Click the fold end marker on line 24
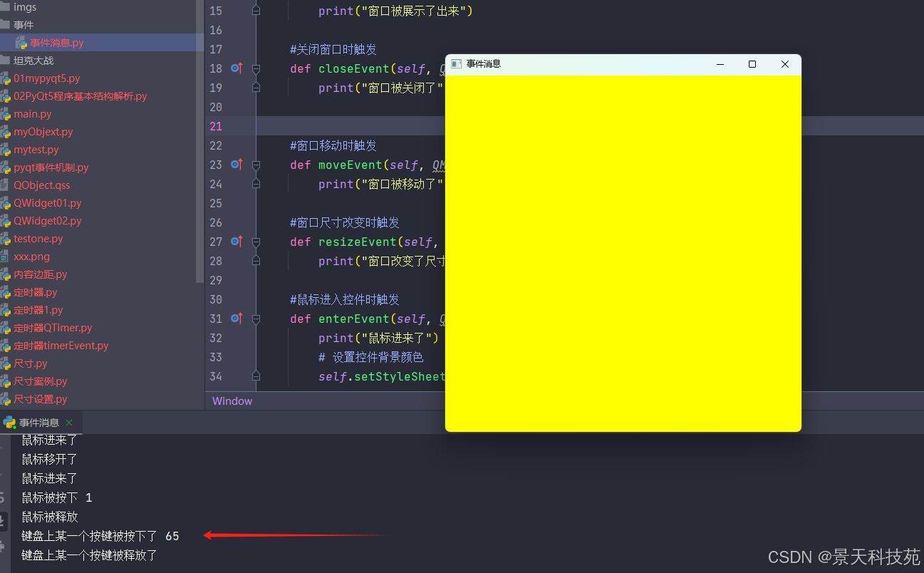The width and height of the screenshot is (924, 573). click(x=256, y=184)
